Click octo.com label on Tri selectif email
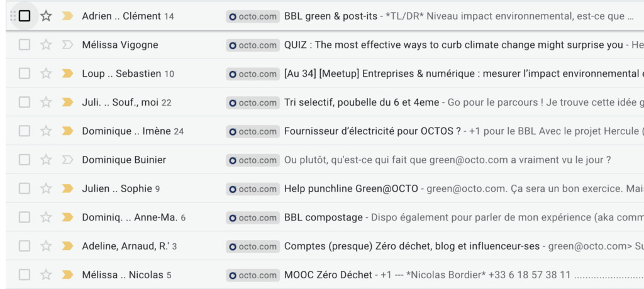Viewport: 644px width, 289px height. pos(253,102)
